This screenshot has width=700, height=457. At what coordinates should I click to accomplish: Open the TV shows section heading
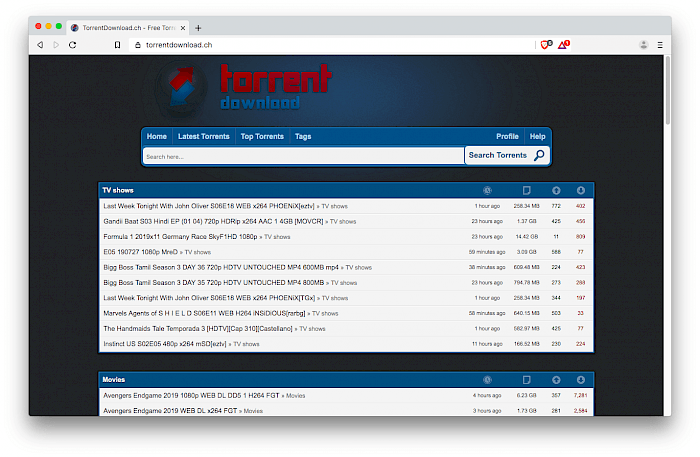[x=118, y=191]
